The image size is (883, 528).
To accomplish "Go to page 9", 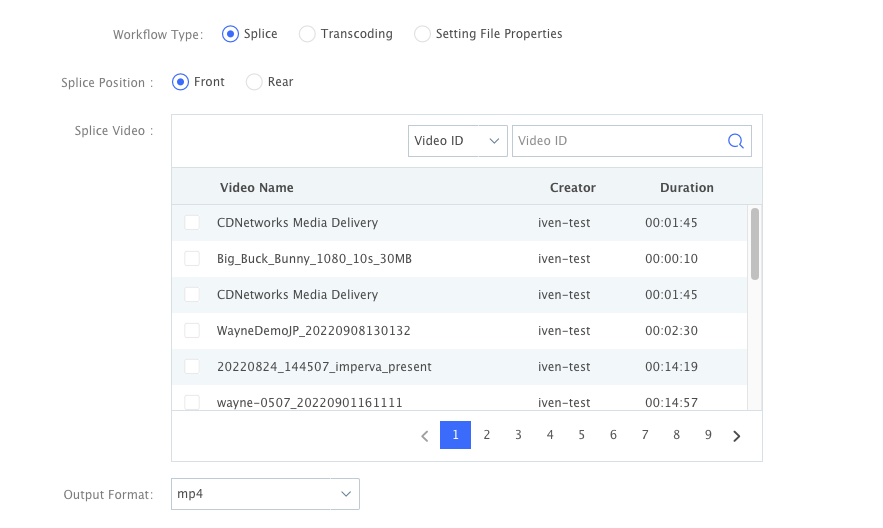I will (x=708, y=435).
